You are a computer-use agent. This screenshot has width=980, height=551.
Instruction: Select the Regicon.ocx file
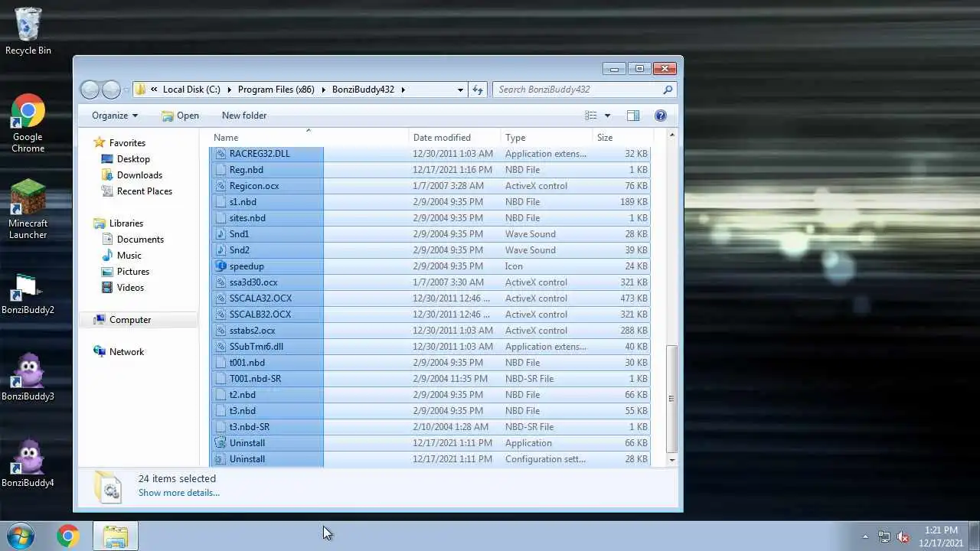(430, 186)
